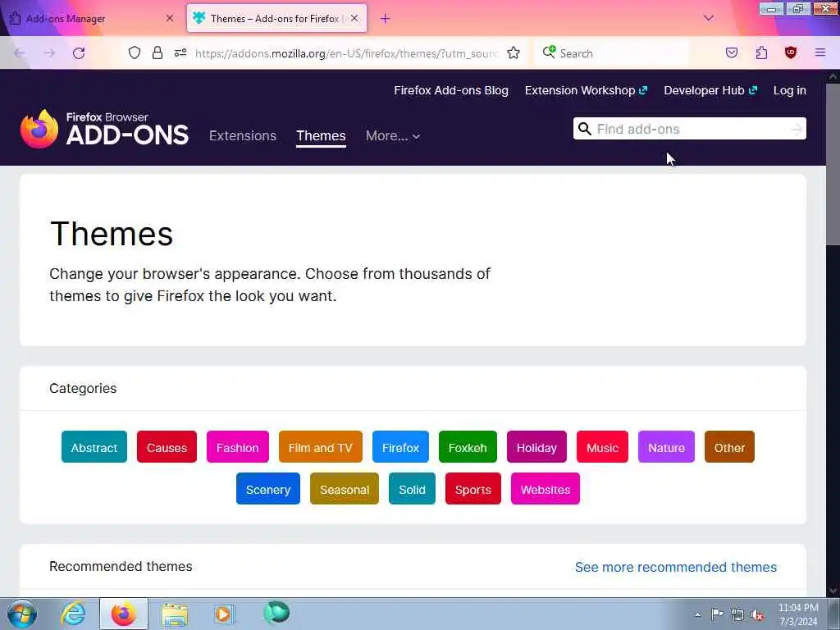Viewport: 840px width, 630px height.
Task: Open the Firefox category
Action: click(400, 447)
